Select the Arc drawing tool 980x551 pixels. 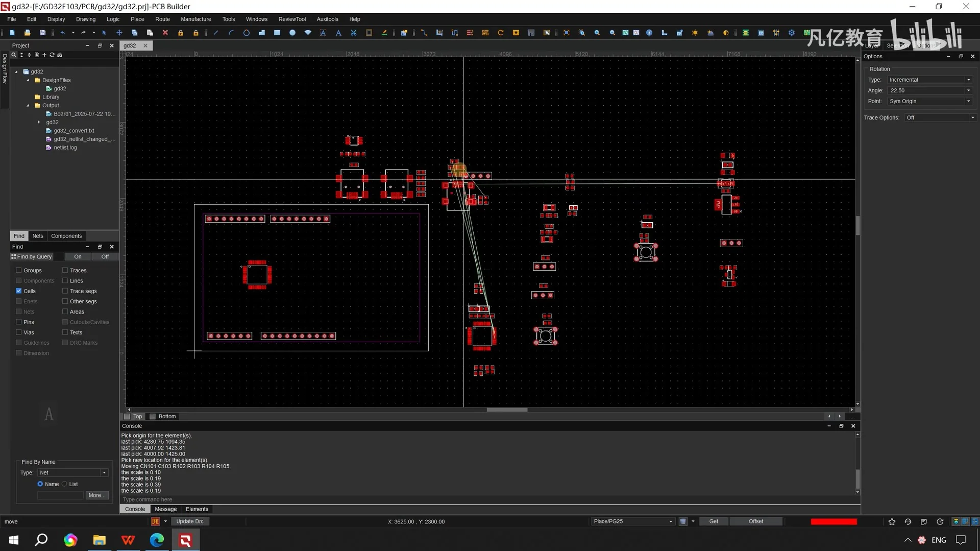231,33
